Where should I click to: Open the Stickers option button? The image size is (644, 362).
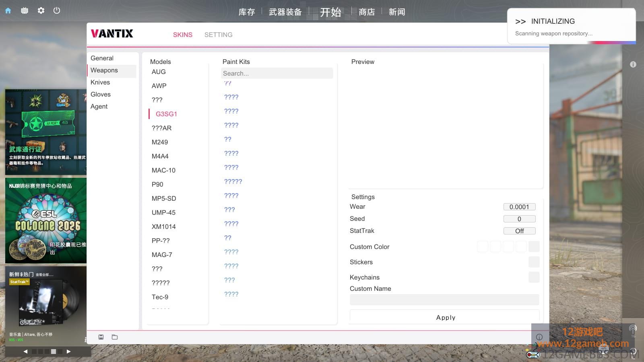tap(534, 262)
